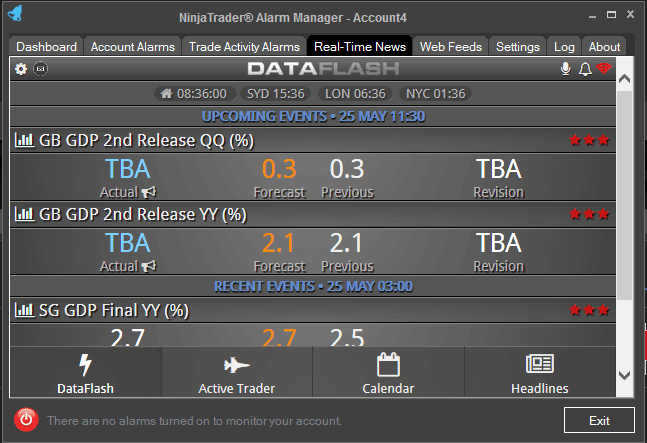Screen dimensions: 647x443
Task: Click the three stars on GB GDP YY
Action: point(589,214)
